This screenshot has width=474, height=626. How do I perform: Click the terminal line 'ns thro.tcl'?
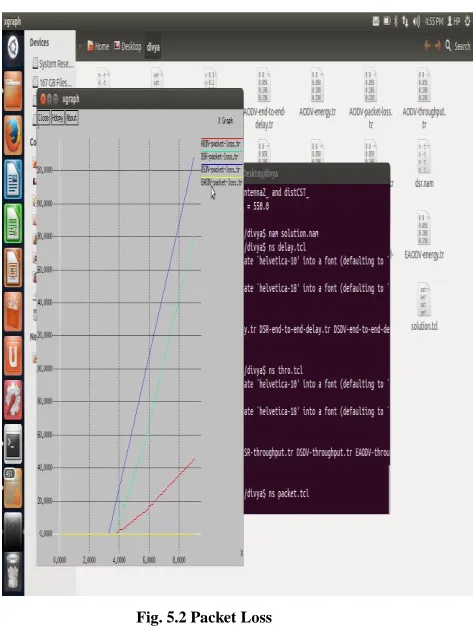274,370
